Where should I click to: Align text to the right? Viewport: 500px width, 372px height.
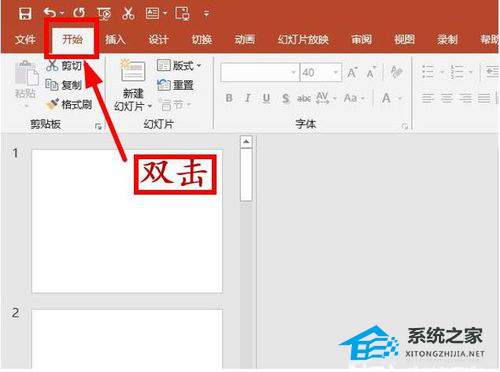(465, 98)
